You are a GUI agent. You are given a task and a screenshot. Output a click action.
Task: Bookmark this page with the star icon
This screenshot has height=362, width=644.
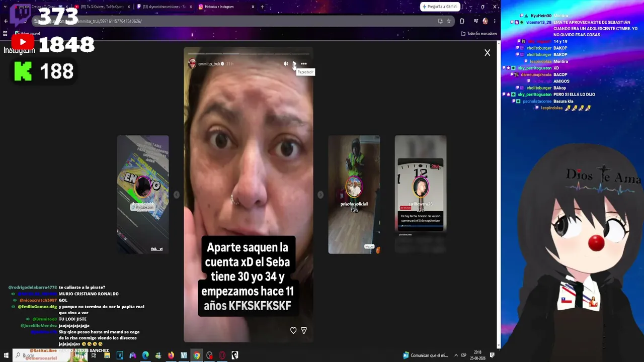[449, 21]
